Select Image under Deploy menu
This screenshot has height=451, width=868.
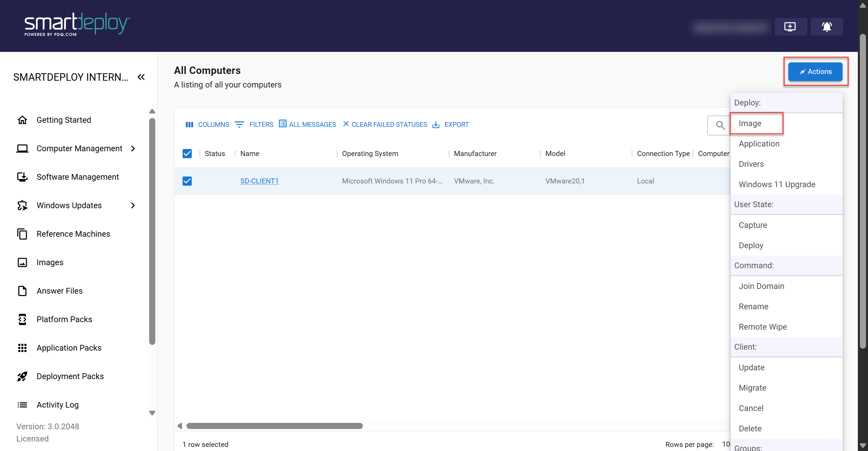pos(750,123)
